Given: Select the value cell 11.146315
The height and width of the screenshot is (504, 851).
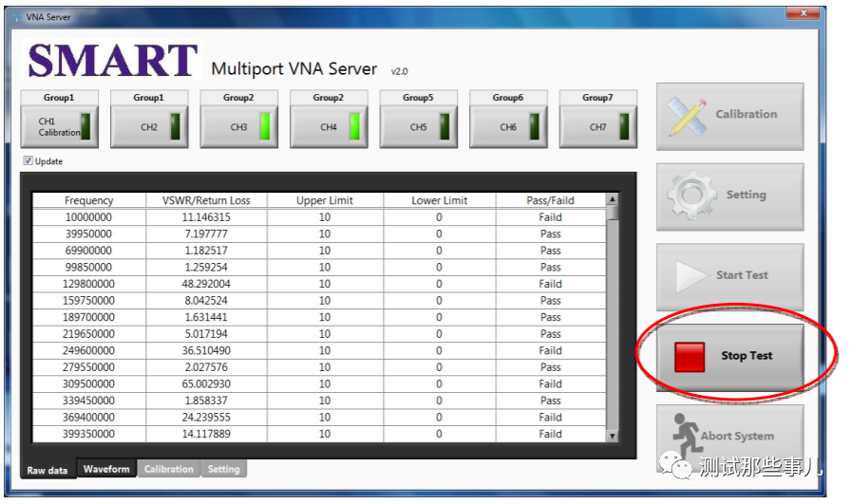Looking at the screenshot, I should click(x=206, y=217).
